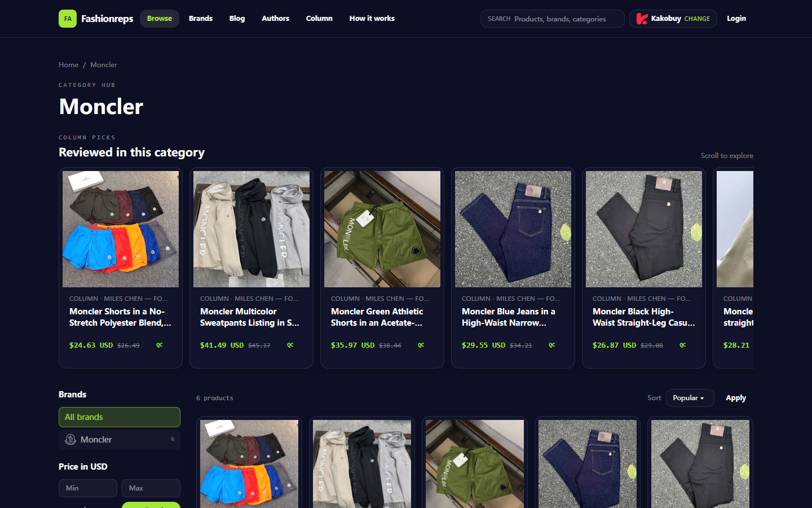Image resolution: width=812 pixels, height=508 pixels.
Task: Click the Min price input
Action: pos(88,488)
